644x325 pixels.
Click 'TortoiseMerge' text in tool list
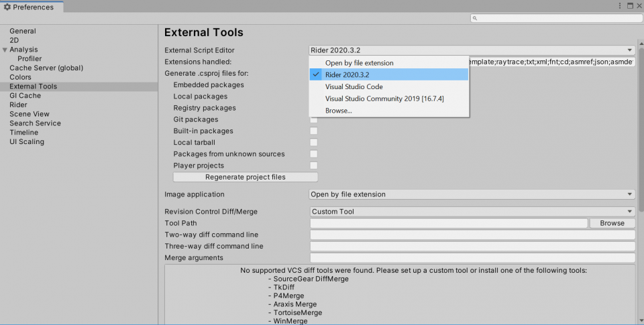(x=298, y=313)
